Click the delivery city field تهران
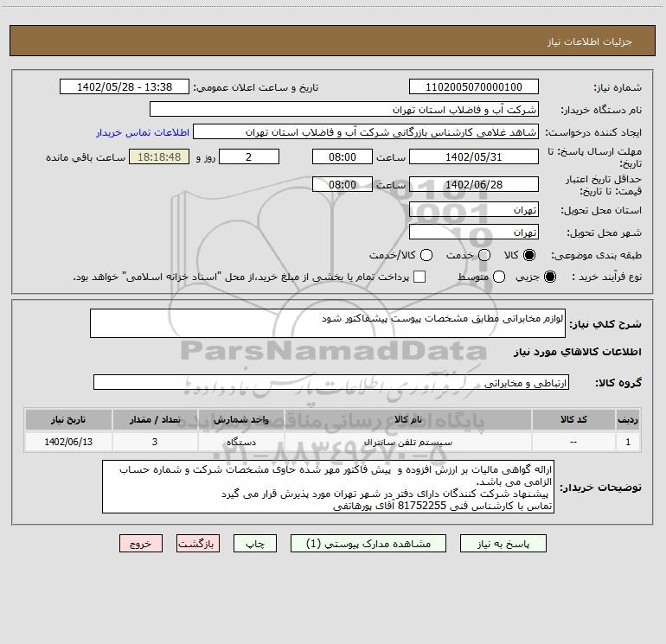Image resolution: width=666 pixels, height=644 pixels. [x=474, y=233]
